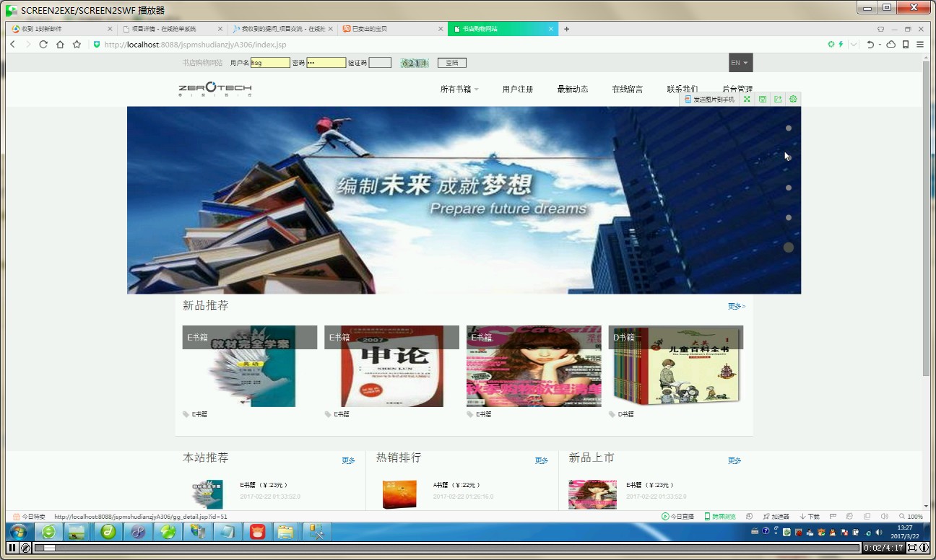This screenshot has width=936, height=560.
Task: Go back in the browser
Action: point(12,44)
